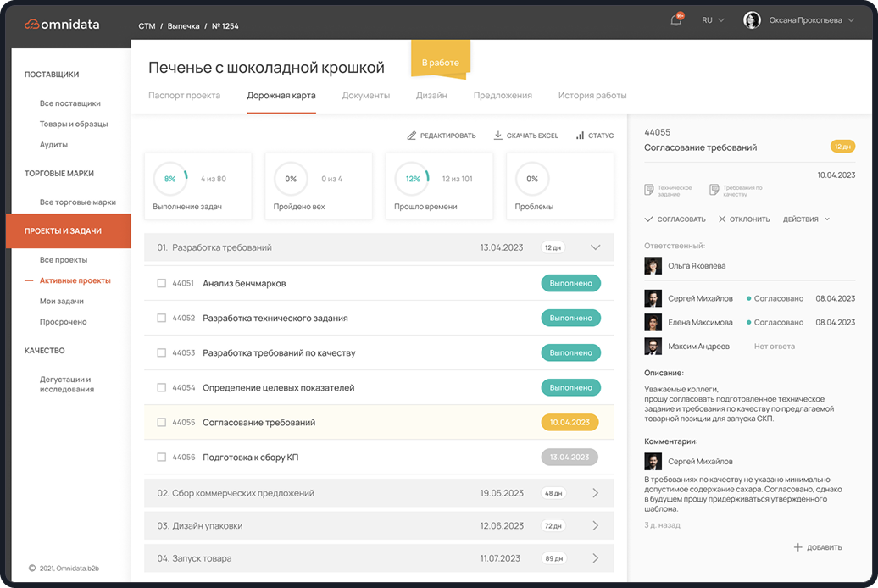Image resolution: width=878 pixels, height=588 pixels.
Task: Click the pencil edit icon labeled Редактировать
Action: (x=412, y=136)
